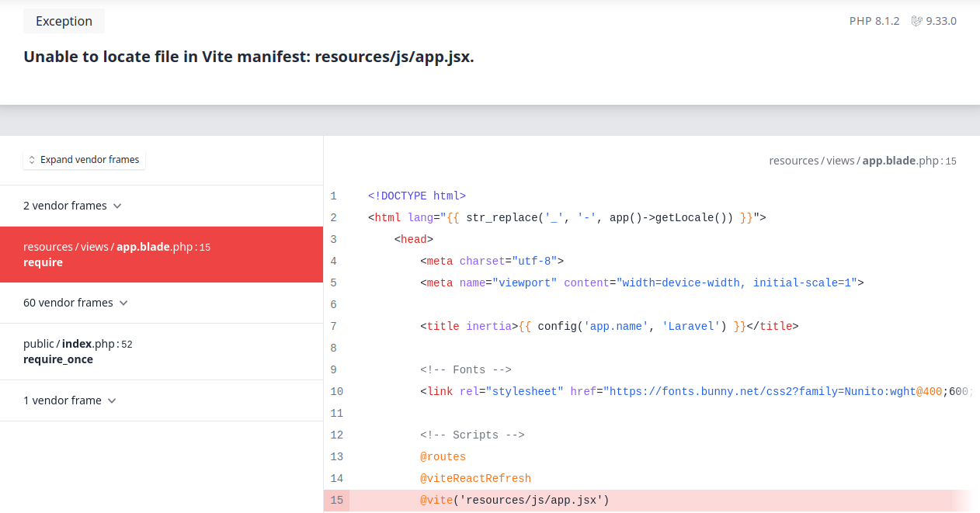
Task: Click the Laravel version 9.33.0 text
Action: [x=943, y=21]
